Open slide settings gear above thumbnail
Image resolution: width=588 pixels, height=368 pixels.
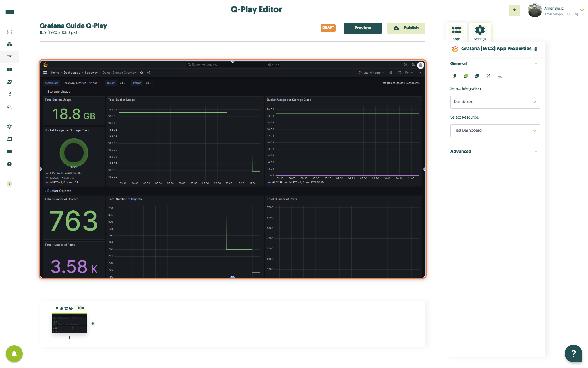pos(66,308)
